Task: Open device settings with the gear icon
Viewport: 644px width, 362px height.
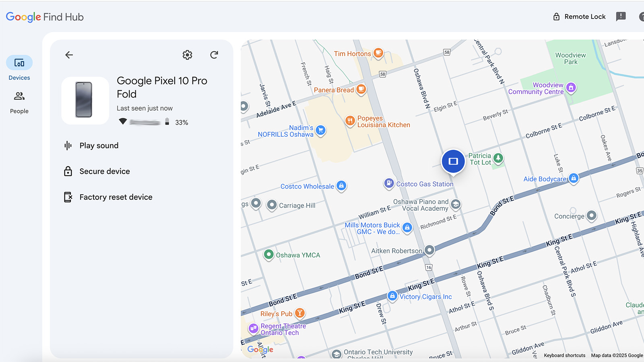Action: (187, 55)
